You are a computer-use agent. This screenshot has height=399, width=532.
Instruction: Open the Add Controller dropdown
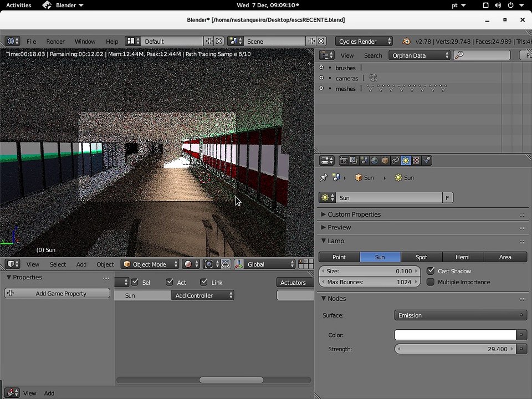point(203,295)
